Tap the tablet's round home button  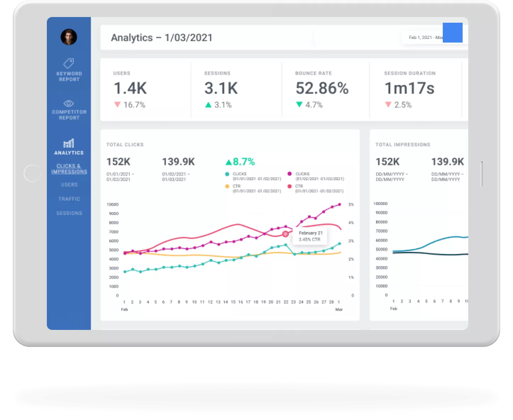pos(32,173)
